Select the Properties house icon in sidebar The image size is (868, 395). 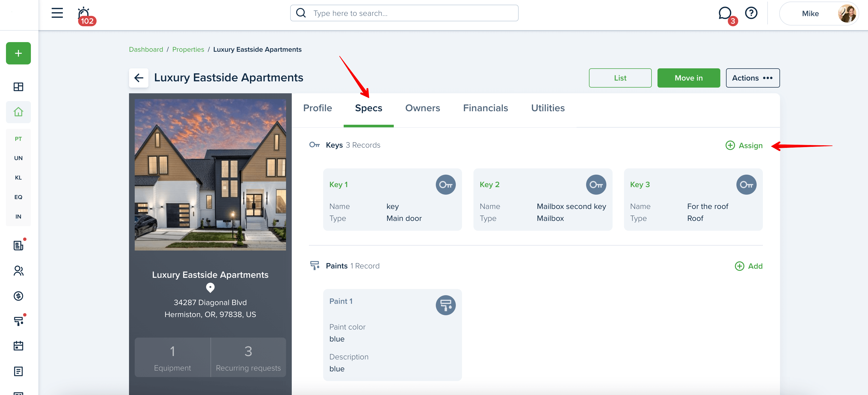coord(18,112)
